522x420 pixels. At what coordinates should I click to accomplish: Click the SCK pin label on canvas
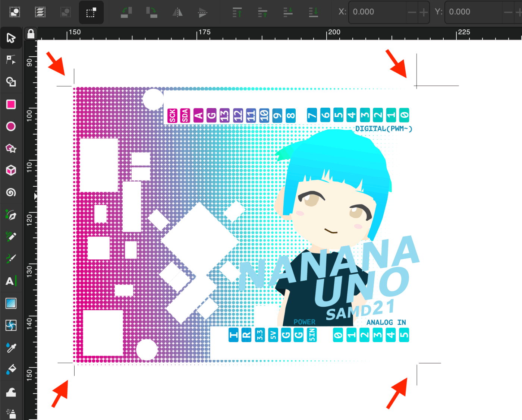click(172, 116)
